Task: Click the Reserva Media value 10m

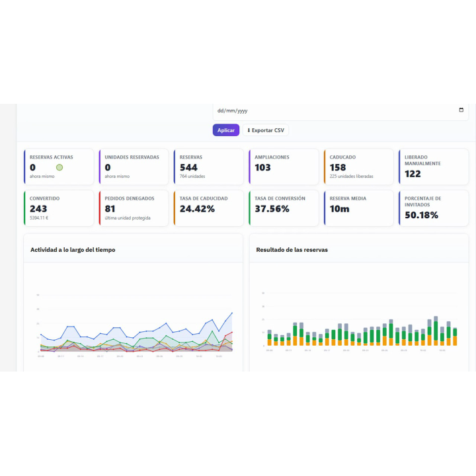Action: 339,209
